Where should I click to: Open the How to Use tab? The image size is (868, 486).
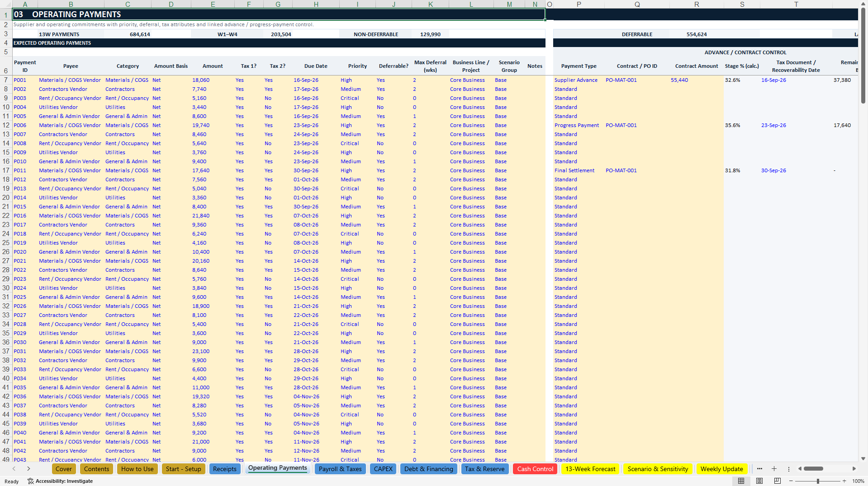pos(138,469)
